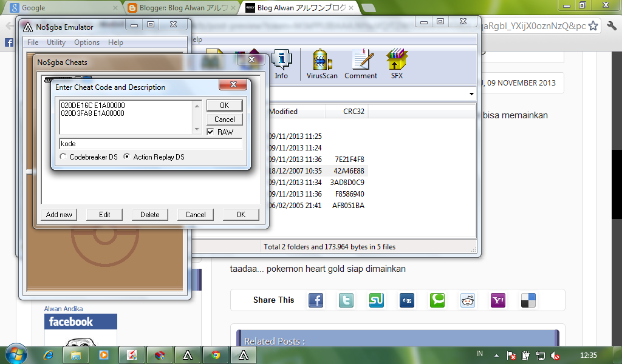The width and height of the screenshot is (622, 364).
Task: Open the No$gba Utility menu
Action: pyautogui.click(x=56, y=42)
